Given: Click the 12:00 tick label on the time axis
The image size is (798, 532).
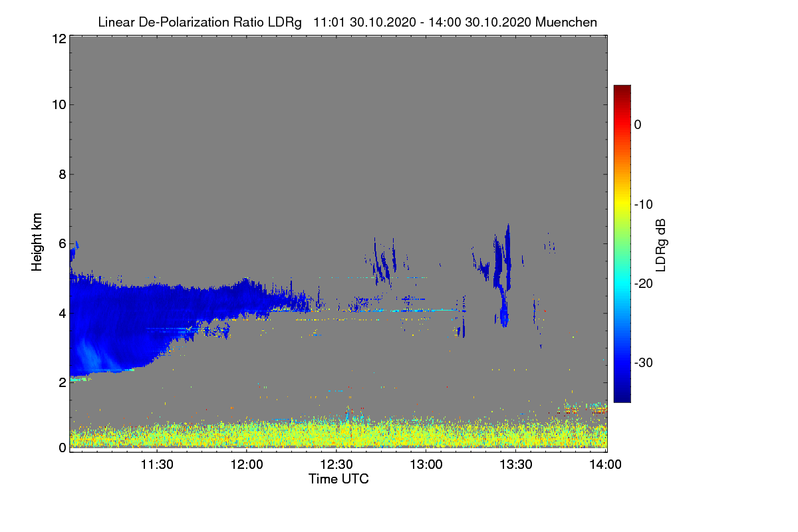Looking at the screenshot, I should tap(247, 465).
